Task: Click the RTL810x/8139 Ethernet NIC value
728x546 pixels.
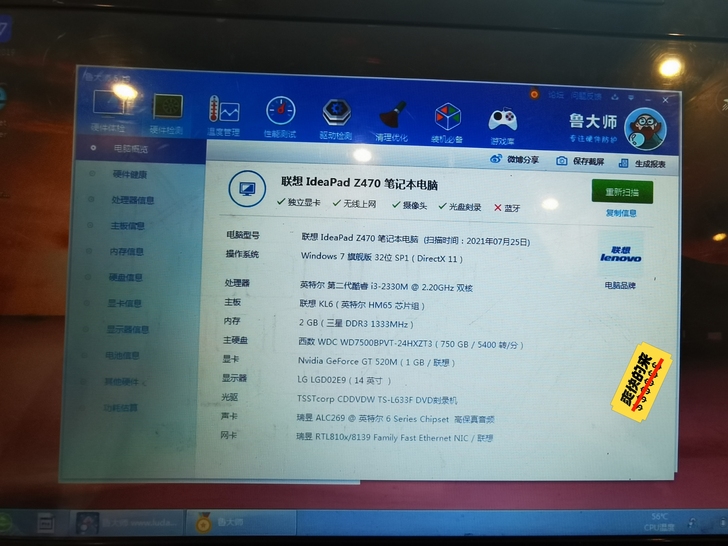Action: [x=394, y=438]
